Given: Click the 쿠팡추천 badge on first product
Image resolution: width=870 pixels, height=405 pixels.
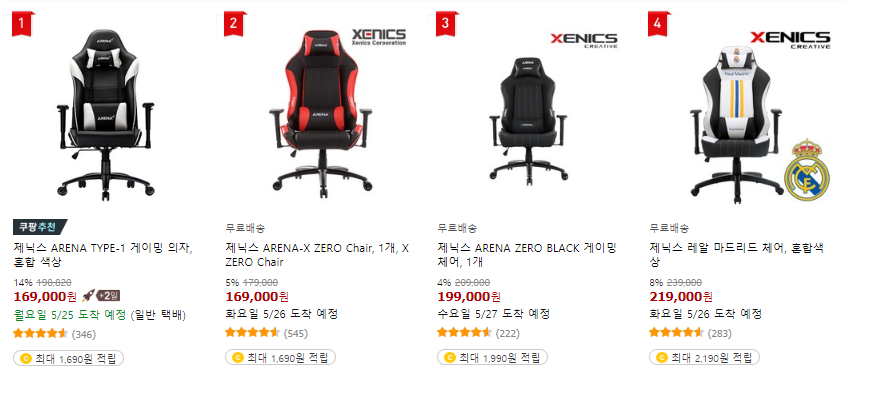Looking at the screenshot, I should click(x=39, y=227).
